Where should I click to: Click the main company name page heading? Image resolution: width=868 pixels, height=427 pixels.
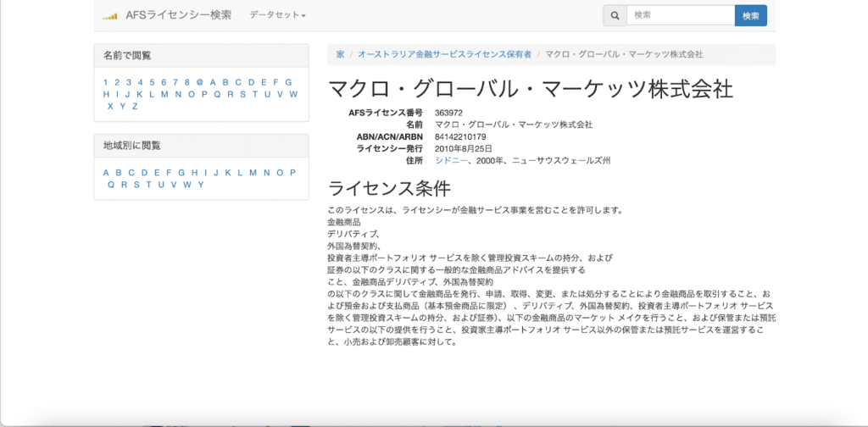531,90
